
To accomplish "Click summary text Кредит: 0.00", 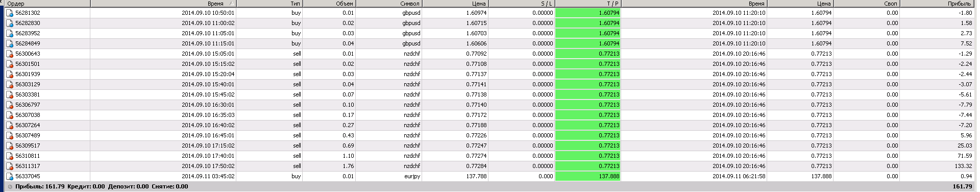I will click(86, 187).
